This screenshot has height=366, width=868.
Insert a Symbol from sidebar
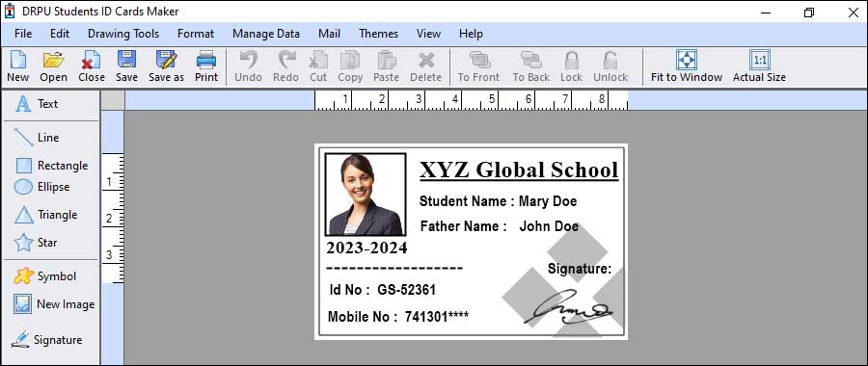pyautogui.click(x=44, y=275)
